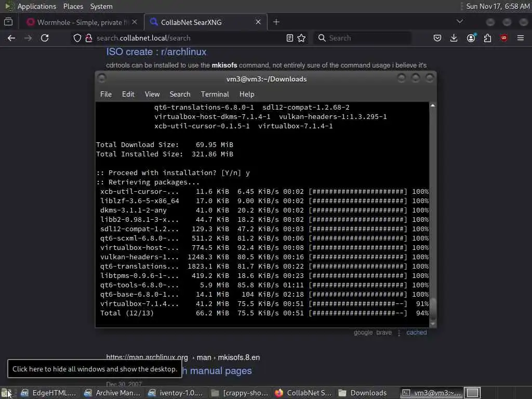
Task: Toggle reader view icon in address bar
Action: pyautogui.click(x=290, y=38)
